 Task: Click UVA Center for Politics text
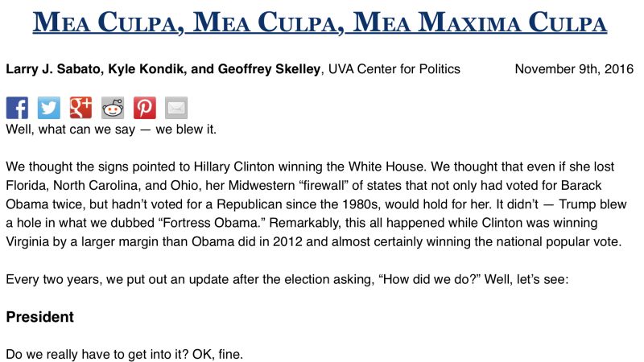394,69
